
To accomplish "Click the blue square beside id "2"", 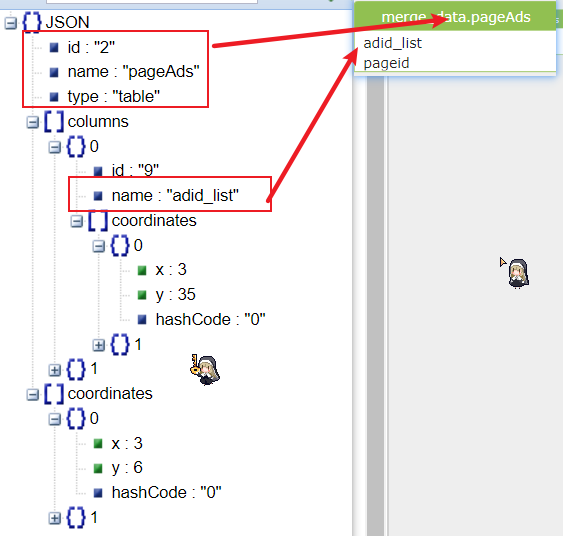I will pos(54,48).
